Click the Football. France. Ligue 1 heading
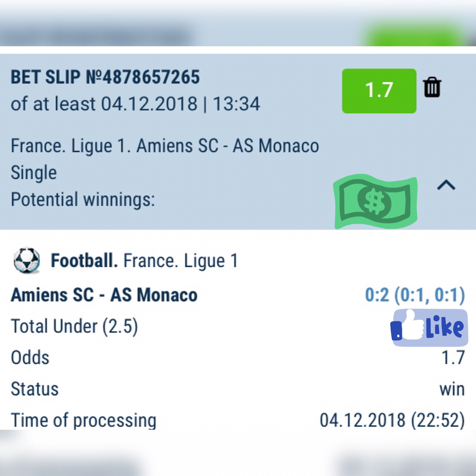 144,261
